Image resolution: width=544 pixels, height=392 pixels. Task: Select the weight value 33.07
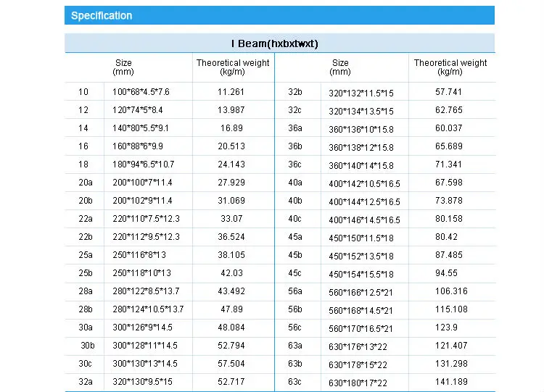pos(231,219)
